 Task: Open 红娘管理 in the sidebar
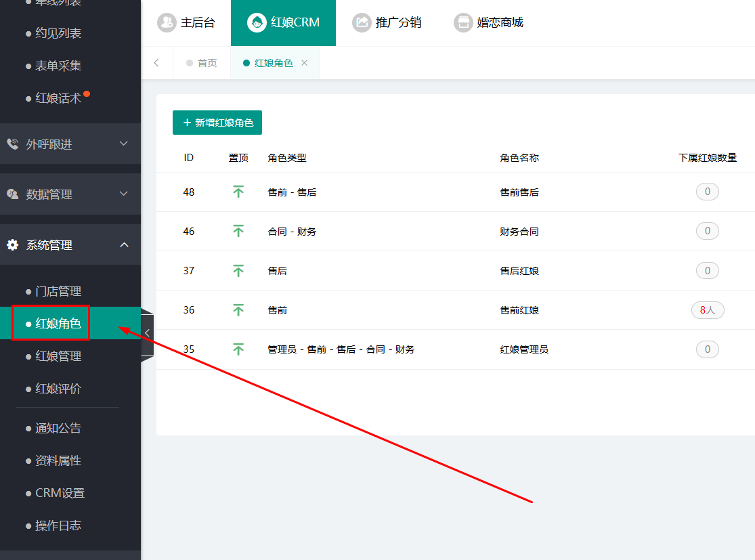point(58,356)
